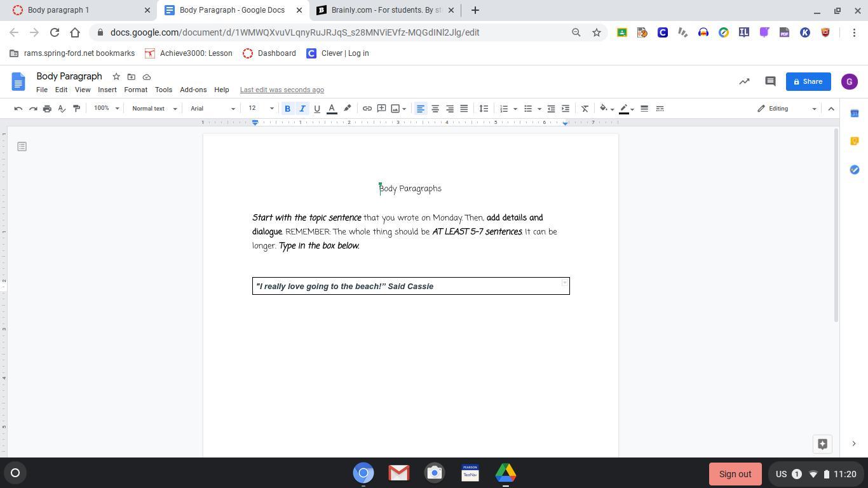868x488 pixels.
Task: Open the Arial font dropdown
Action: (213, 109)
